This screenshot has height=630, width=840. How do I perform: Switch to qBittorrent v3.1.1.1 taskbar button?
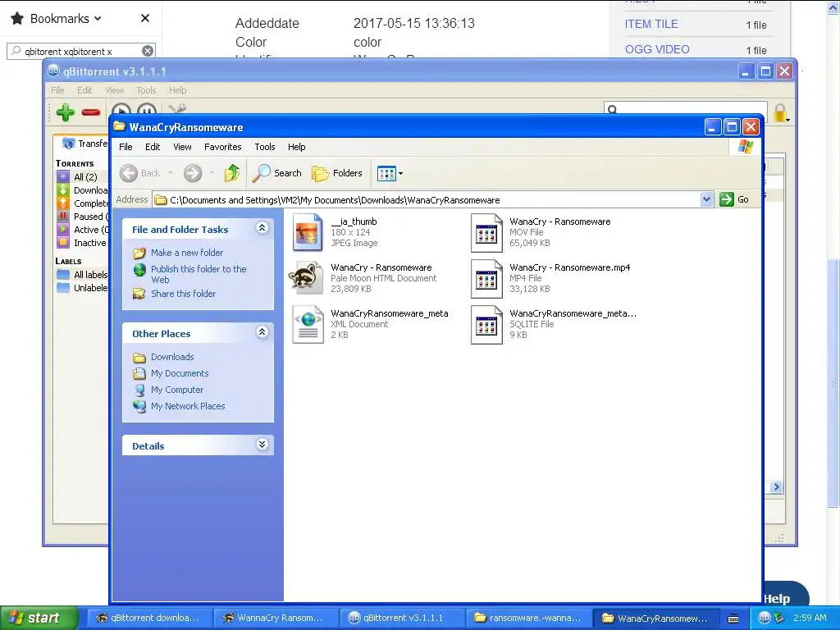[x=403, y=618]
